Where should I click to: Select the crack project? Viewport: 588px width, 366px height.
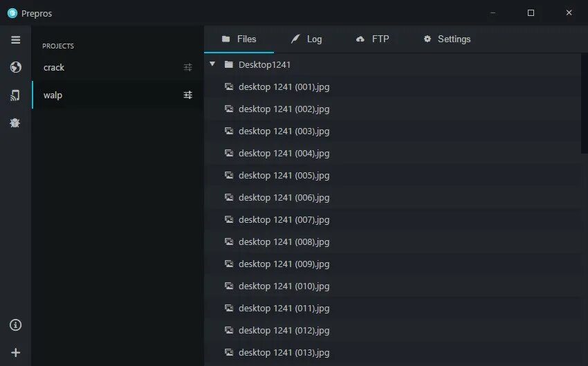(118, 68)
